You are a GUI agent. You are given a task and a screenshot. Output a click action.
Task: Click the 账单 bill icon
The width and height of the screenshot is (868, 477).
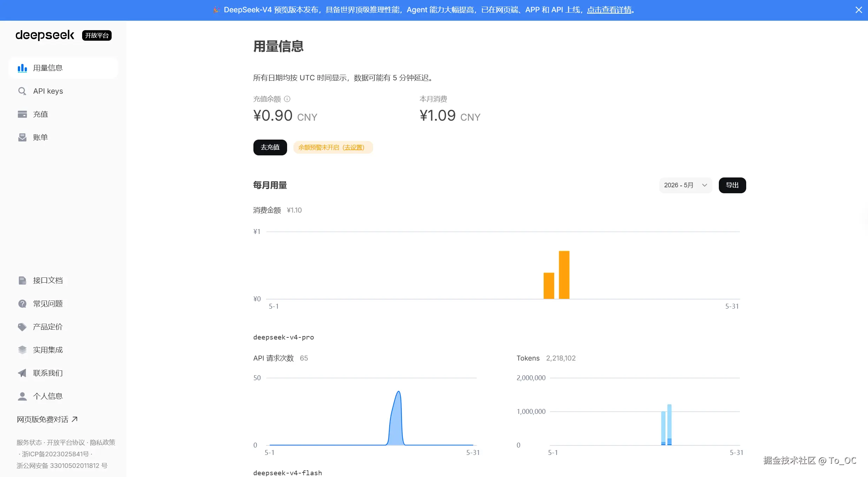click(22, 137)
